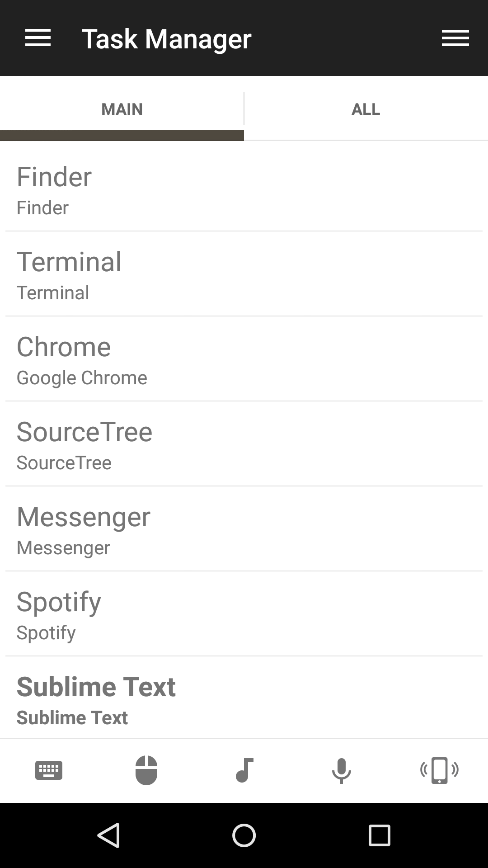Tap the SourceTree list item
Image resolution: width=488 pixels, height=868 pixels.
244,444
